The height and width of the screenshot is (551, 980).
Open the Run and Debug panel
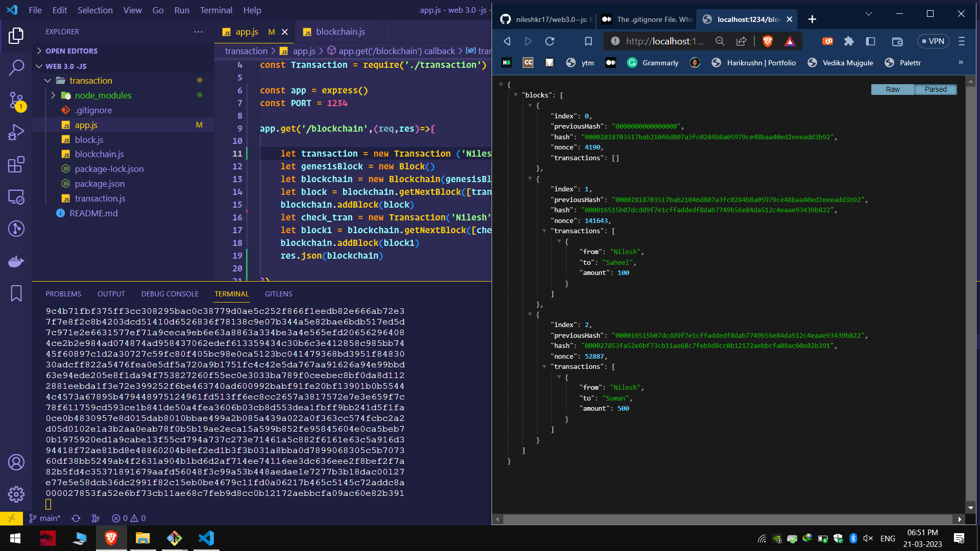[x=17, y=132]
